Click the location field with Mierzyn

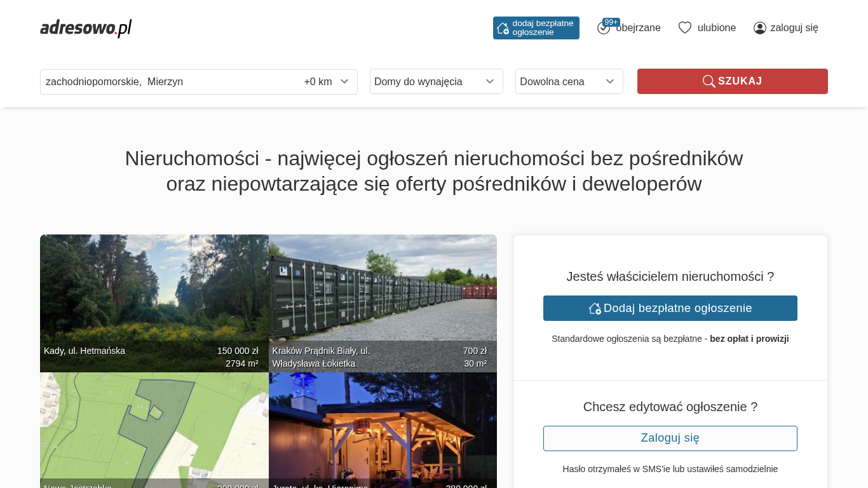(x=165, y=82)
